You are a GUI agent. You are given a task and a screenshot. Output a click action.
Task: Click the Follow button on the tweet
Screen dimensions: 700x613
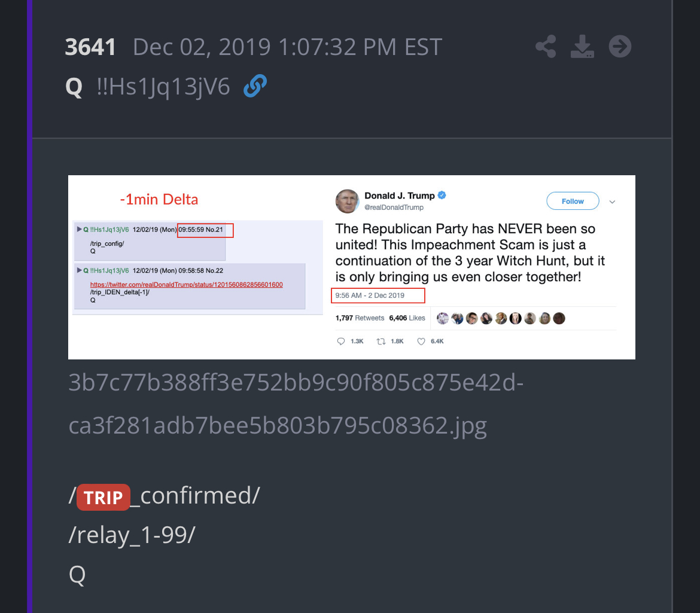(x=573, y=201)
